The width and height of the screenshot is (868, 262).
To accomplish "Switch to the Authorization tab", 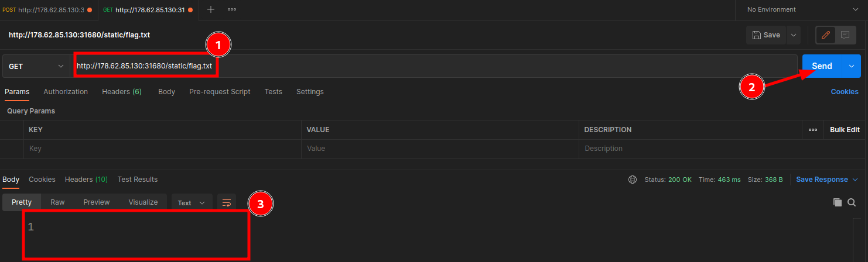I will click(66, 92).
